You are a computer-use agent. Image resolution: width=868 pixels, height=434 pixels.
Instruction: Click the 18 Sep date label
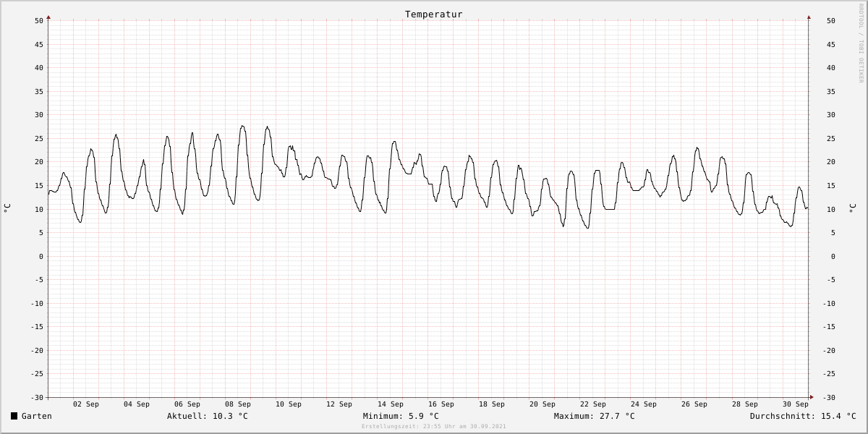pyautogui.click(x=492, y=404)
